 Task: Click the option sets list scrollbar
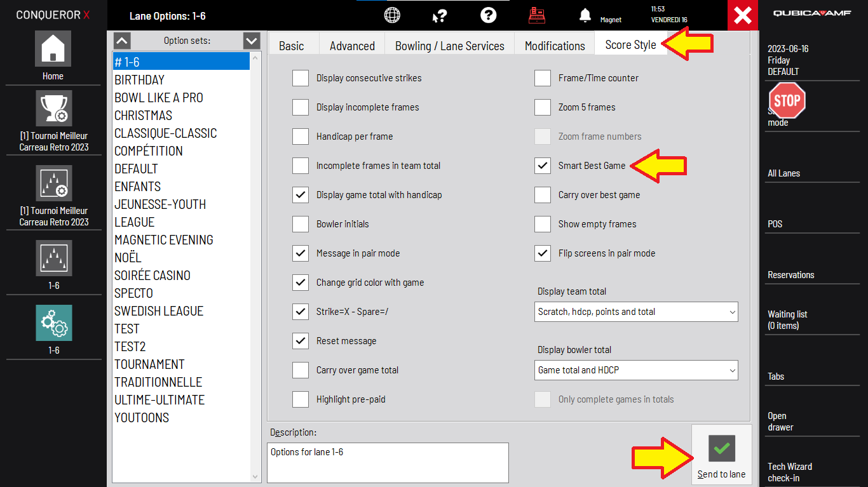tap(256, 267)
